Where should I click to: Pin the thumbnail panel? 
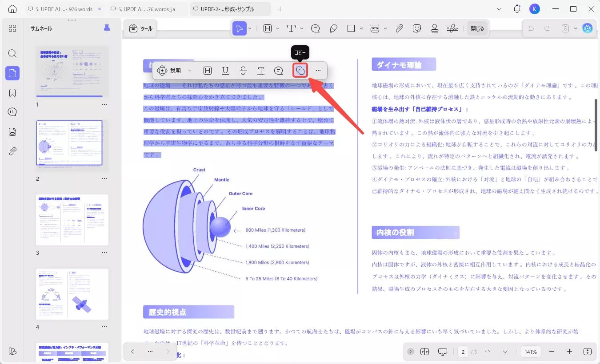coord(107,28)
